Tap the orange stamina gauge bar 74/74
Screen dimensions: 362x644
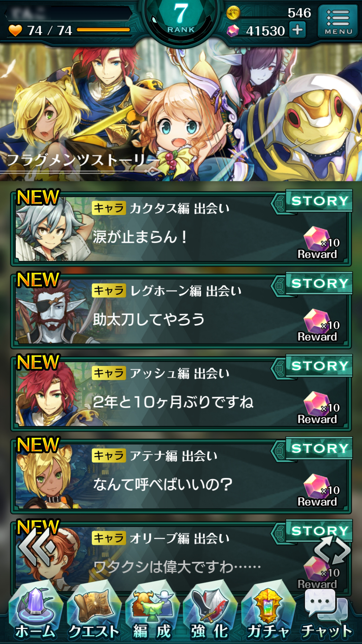(x=103, y=30)
